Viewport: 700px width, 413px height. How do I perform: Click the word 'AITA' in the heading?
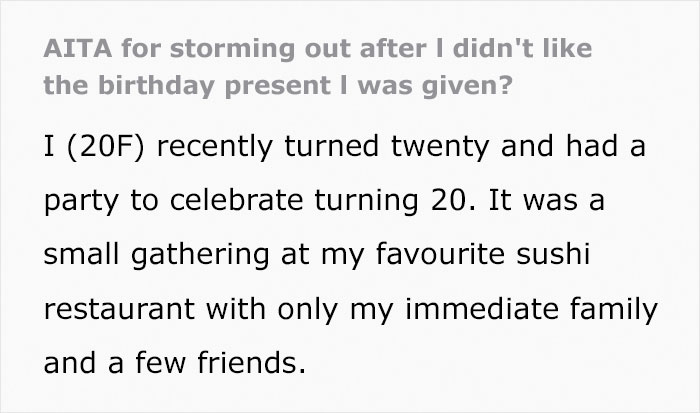pos(78,48)
